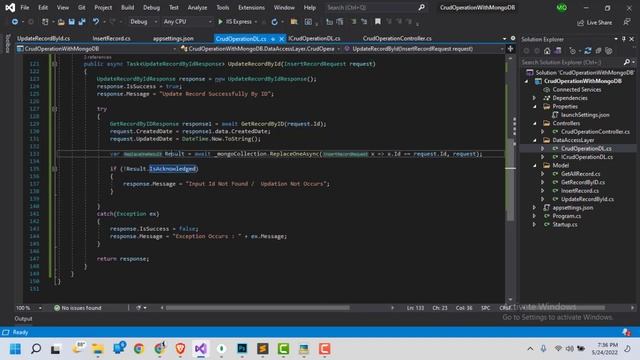Click the taskbar search magnifier
The image size is (640, 360).
[36, 349]
